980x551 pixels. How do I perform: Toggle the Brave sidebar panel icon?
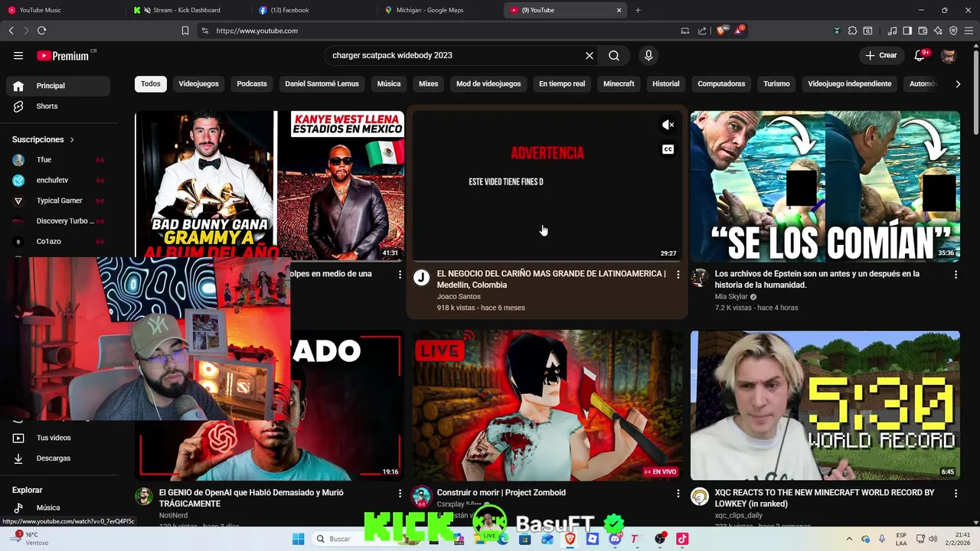[907, 31]
